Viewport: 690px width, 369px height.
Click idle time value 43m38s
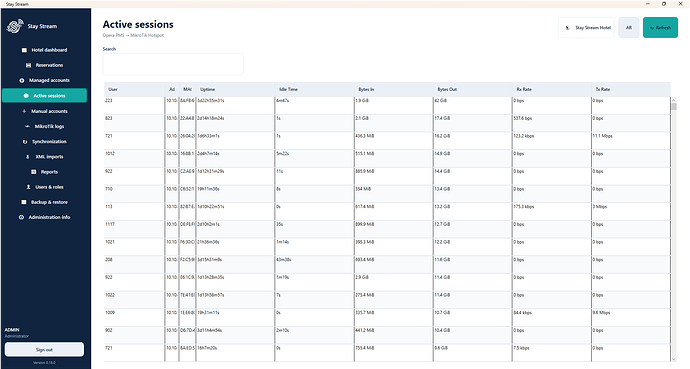(284, 260)
